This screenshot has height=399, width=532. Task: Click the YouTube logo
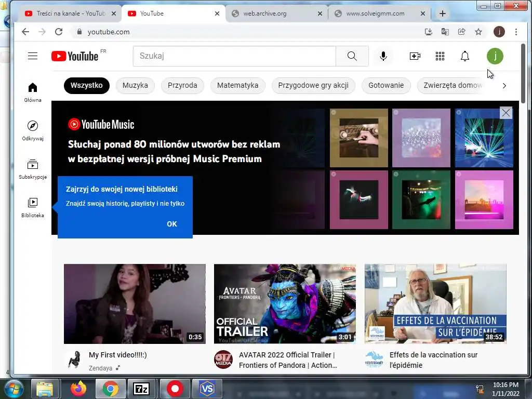pos(75,56)
